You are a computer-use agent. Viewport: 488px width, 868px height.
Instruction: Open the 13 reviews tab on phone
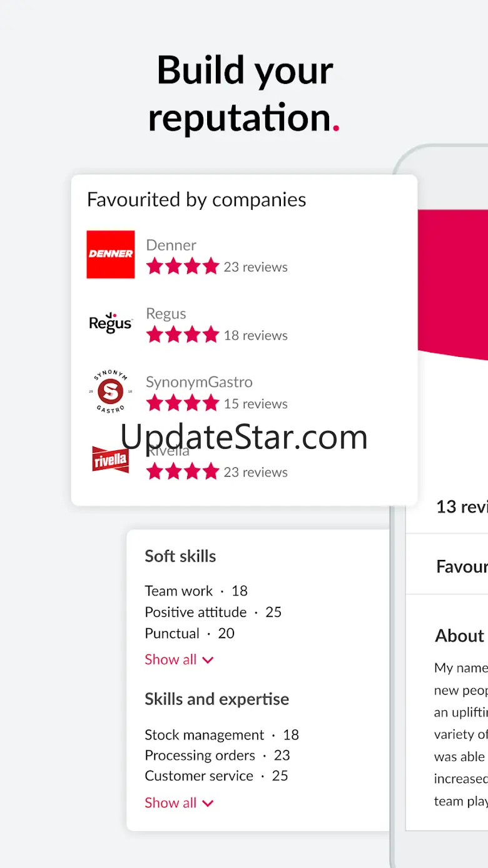coord(462,507)
